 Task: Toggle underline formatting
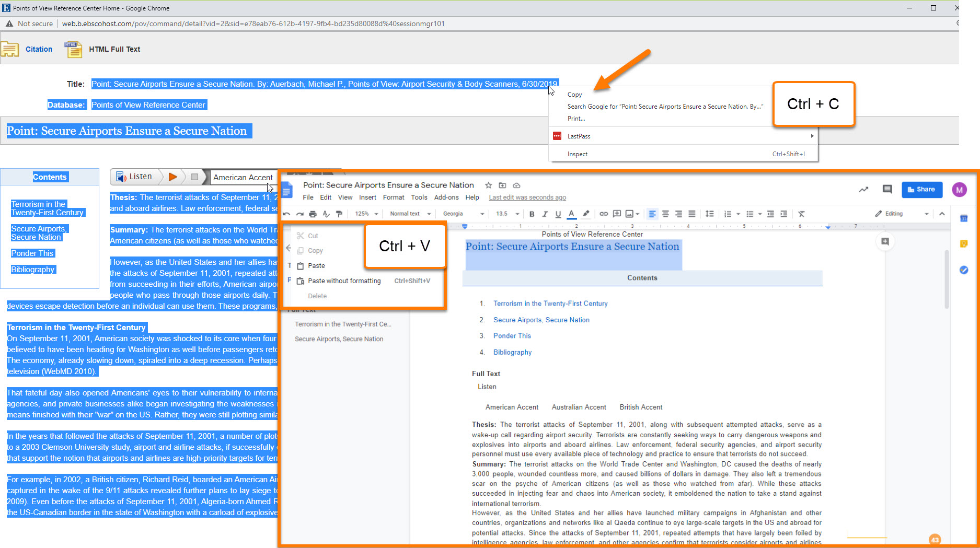[x=558, y=214]
